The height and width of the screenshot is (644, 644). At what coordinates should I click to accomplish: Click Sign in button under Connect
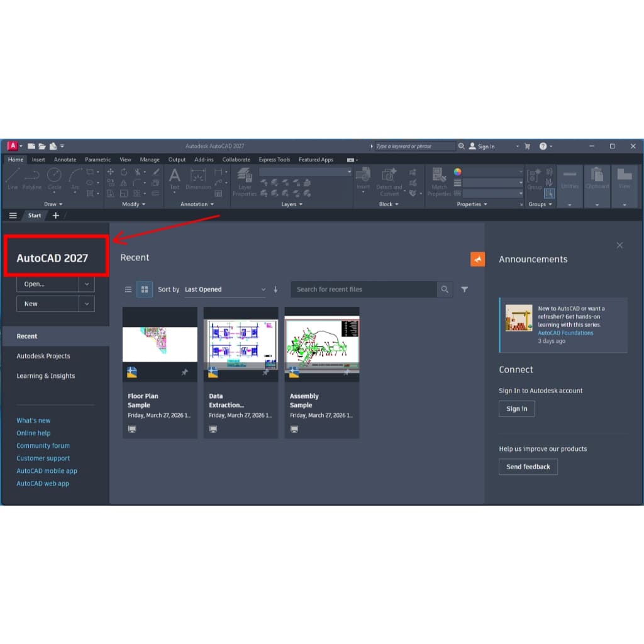click(x=517, y=409)
